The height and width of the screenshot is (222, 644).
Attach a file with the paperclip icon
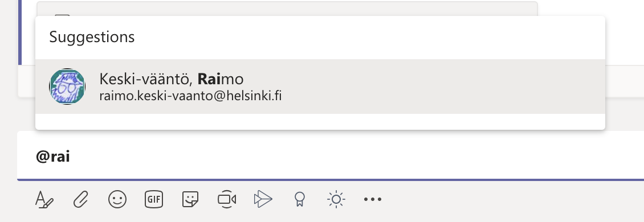point(81,199)
